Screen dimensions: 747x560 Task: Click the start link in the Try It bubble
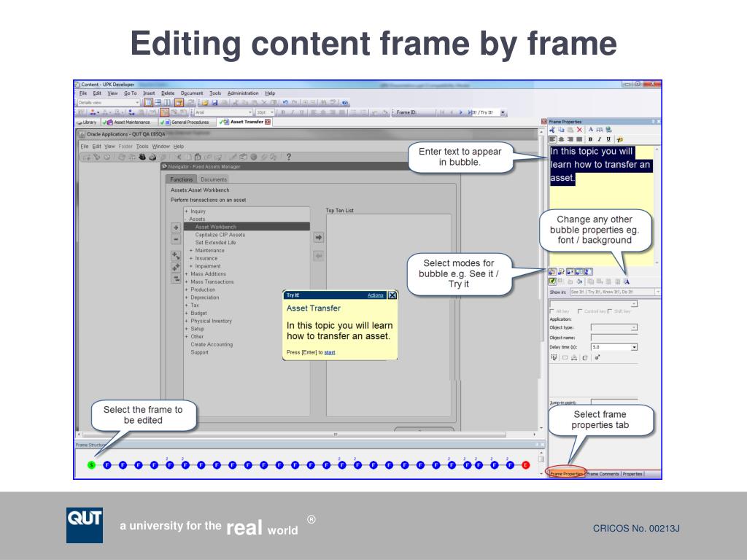tap(330, 352)
